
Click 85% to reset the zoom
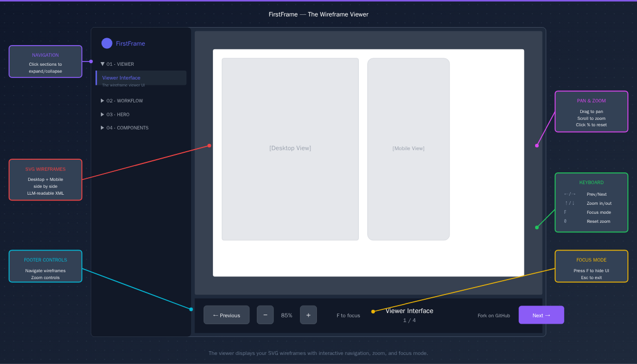tap(287, 315)
